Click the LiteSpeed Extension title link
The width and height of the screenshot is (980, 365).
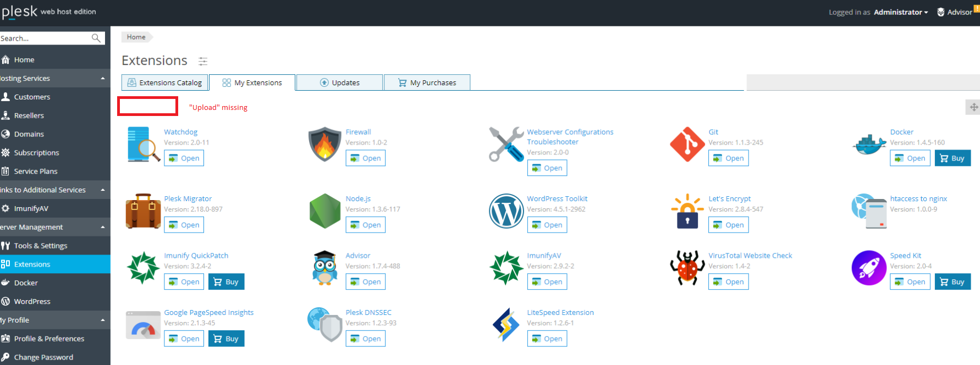coord(560,312)
